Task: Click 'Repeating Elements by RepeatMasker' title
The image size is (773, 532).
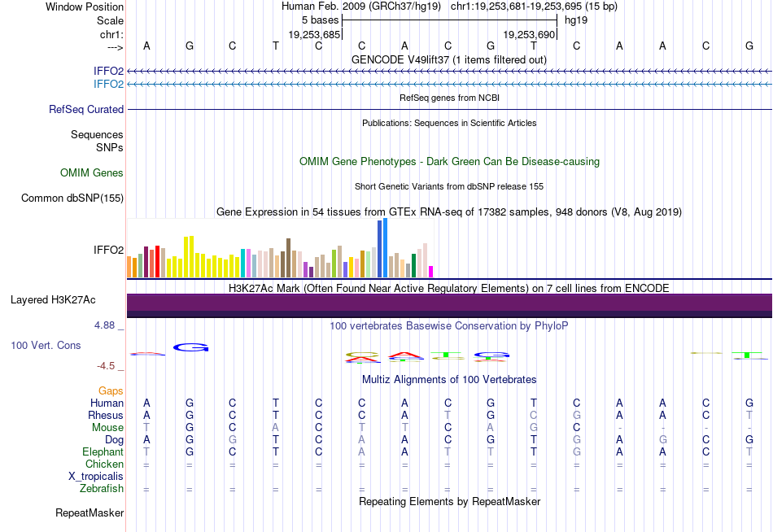Action: 449,501
